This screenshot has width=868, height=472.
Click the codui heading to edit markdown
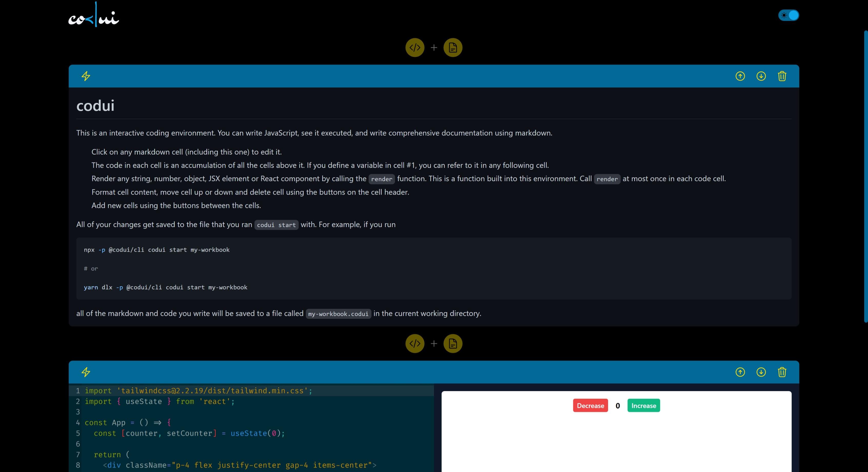[x=95, y=106]
